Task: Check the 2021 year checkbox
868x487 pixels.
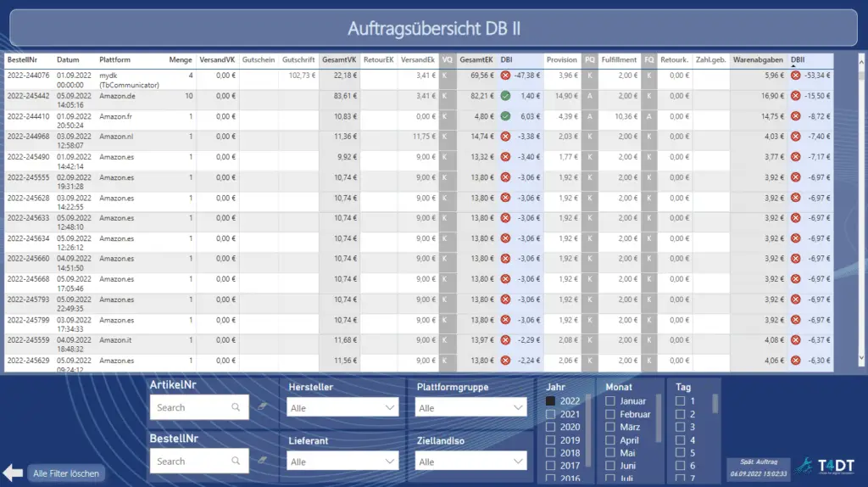Action: click(550, 414)
